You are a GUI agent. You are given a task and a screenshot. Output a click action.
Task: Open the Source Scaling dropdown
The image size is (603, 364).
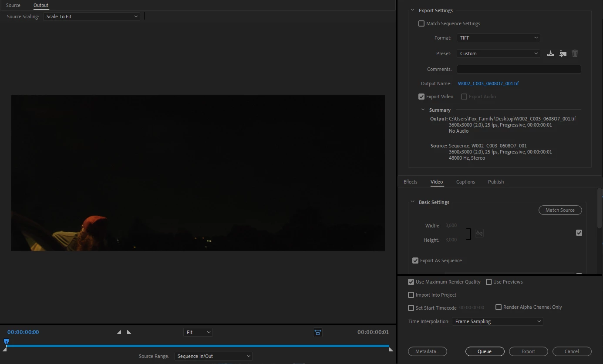91,17
